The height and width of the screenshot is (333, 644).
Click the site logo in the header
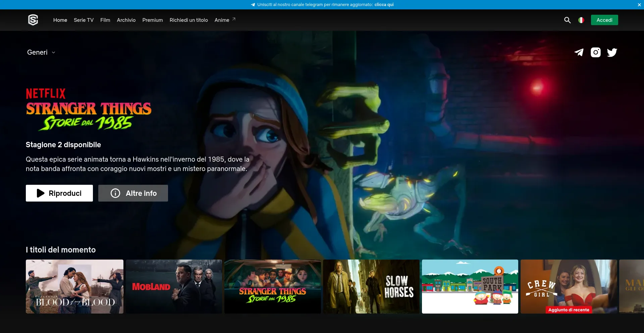(33, 20)
